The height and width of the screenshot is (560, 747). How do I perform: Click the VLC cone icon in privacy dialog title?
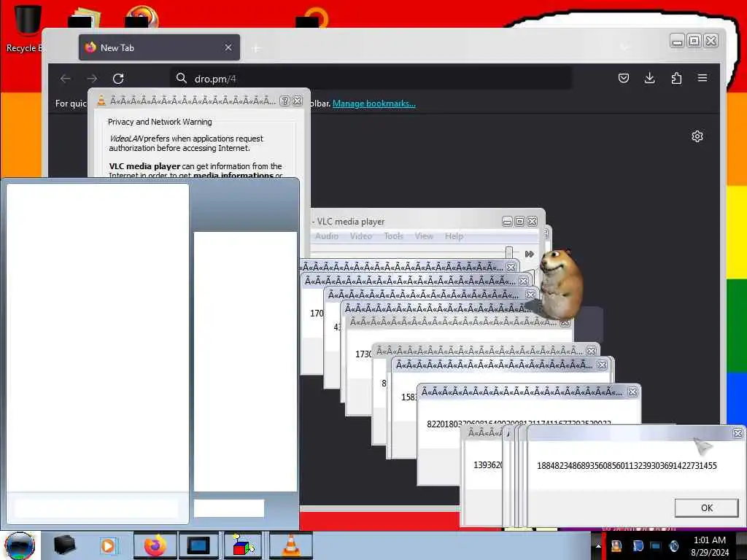(x=101, y=101)
